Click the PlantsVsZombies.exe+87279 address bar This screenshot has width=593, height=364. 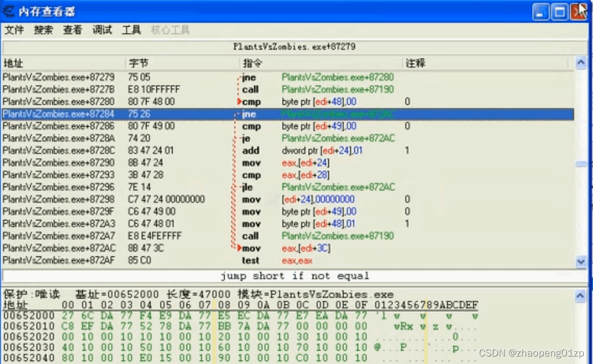(x=294, y=46)
